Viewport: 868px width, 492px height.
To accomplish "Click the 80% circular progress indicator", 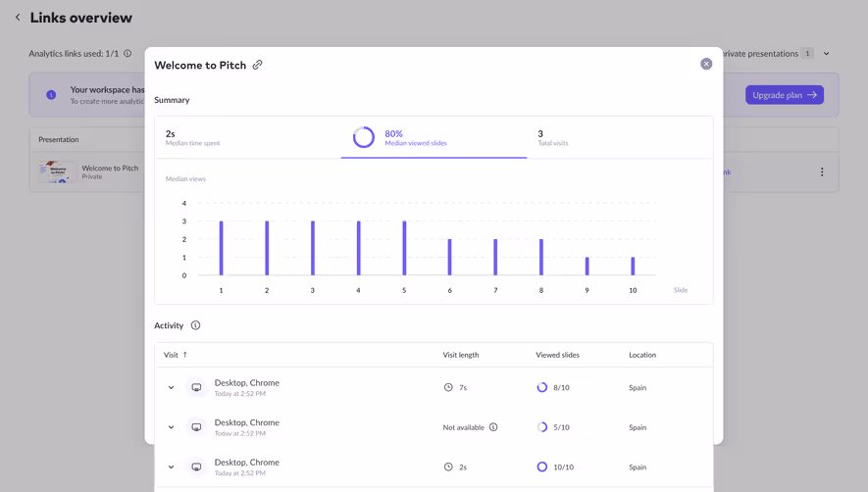I will tap(364, 137).
